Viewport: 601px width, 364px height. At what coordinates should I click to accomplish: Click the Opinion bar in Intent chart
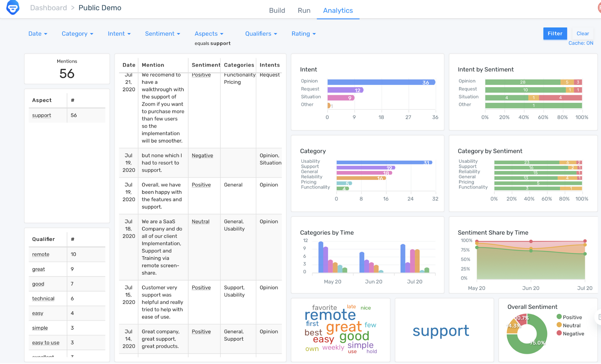click(381, 82)
